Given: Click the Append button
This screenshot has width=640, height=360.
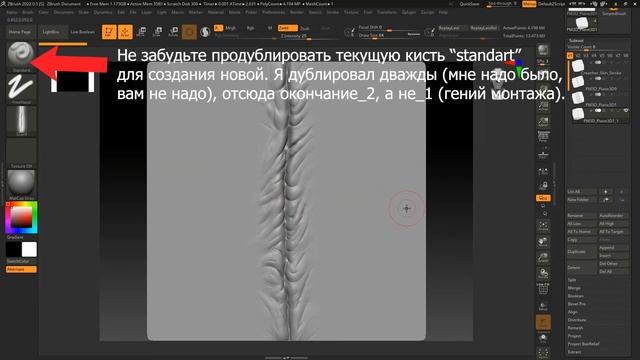Looking at the screenshot, I should click(x=613, y=248).
